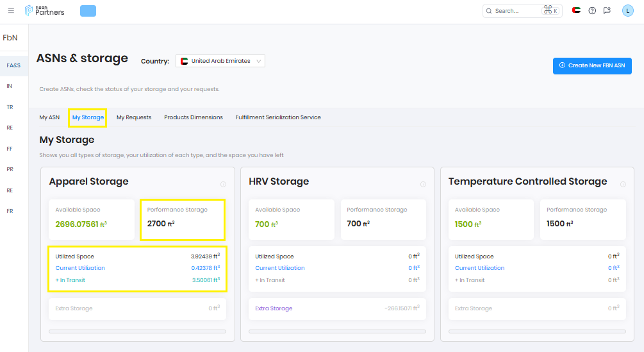
Task: Click FbN heading in sidebar
Action: [10, 38]
